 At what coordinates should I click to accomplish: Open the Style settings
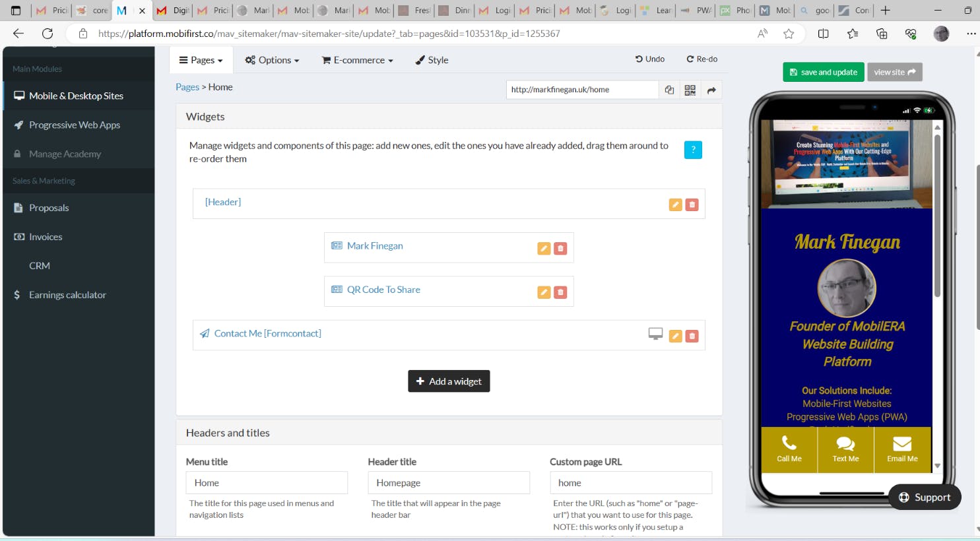coord(432,60)
